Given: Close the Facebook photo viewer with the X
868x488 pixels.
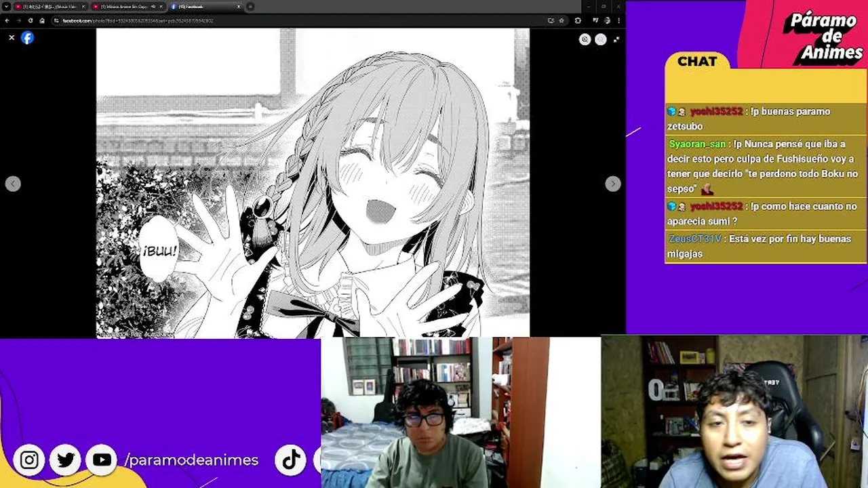Looking at the screenshot, I should 12,38.
